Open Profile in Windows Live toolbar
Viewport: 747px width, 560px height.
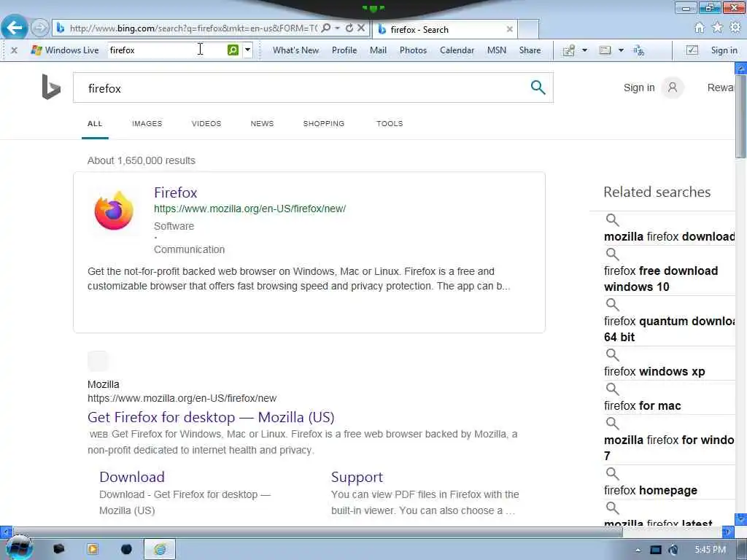344,50
